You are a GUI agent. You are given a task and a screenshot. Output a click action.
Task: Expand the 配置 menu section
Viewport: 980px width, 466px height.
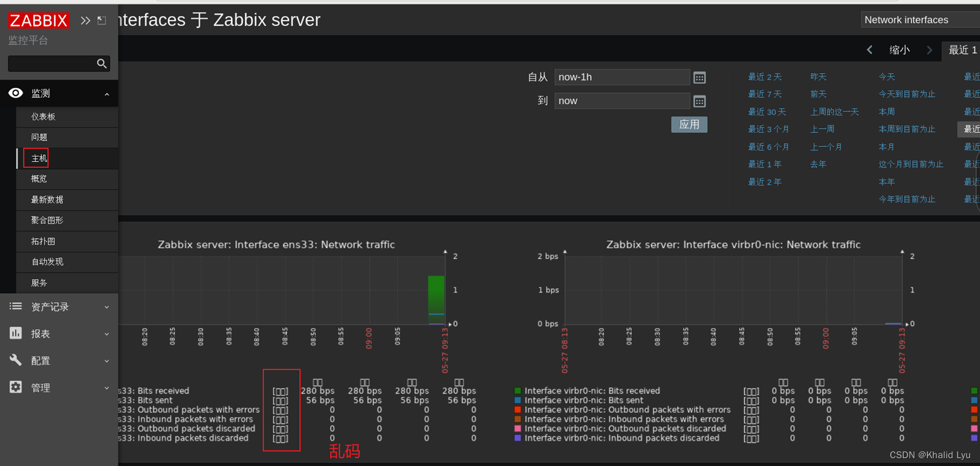[x=107, y=361]
